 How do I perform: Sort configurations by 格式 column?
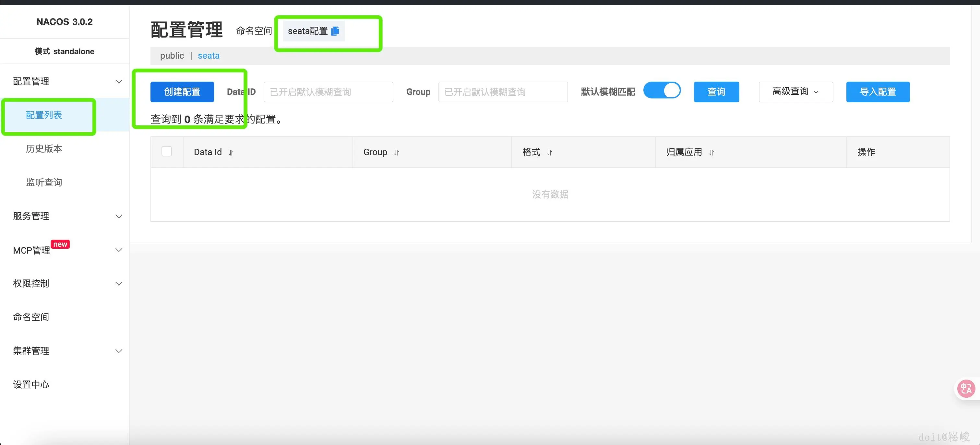click(x=550, y=153)
